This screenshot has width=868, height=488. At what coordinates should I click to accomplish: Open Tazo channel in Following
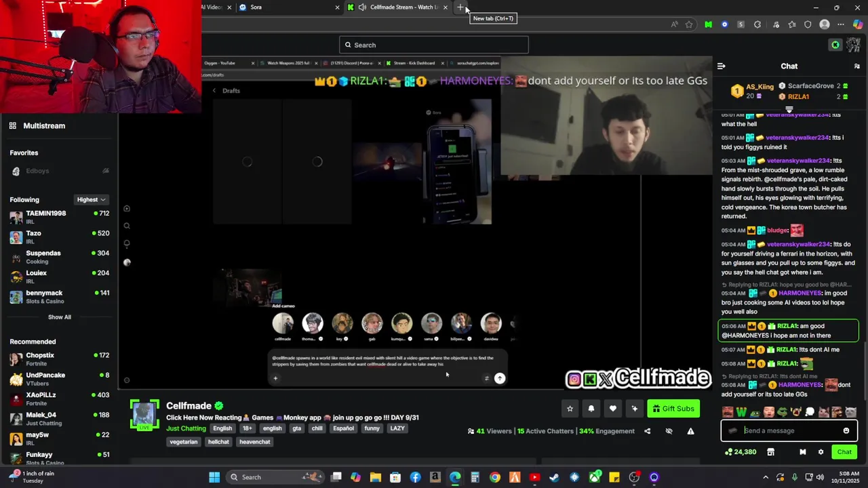coord(60,237)
